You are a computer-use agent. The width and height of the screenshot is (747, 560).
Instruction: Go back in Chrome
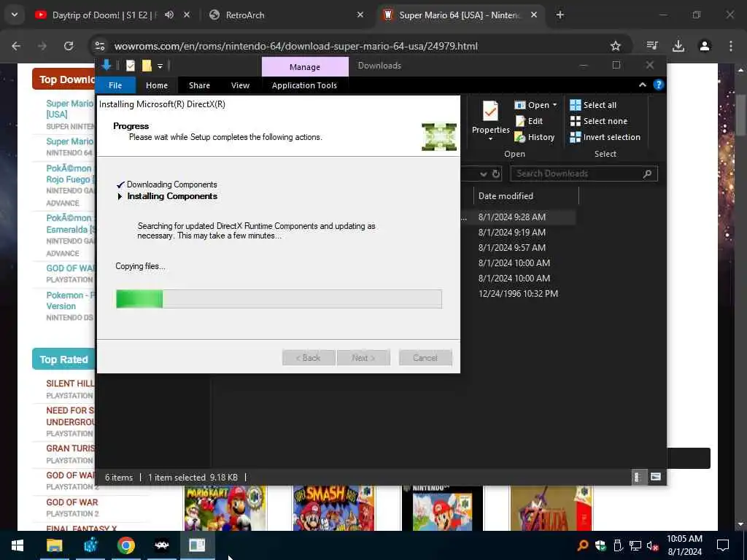click(16, 46)
